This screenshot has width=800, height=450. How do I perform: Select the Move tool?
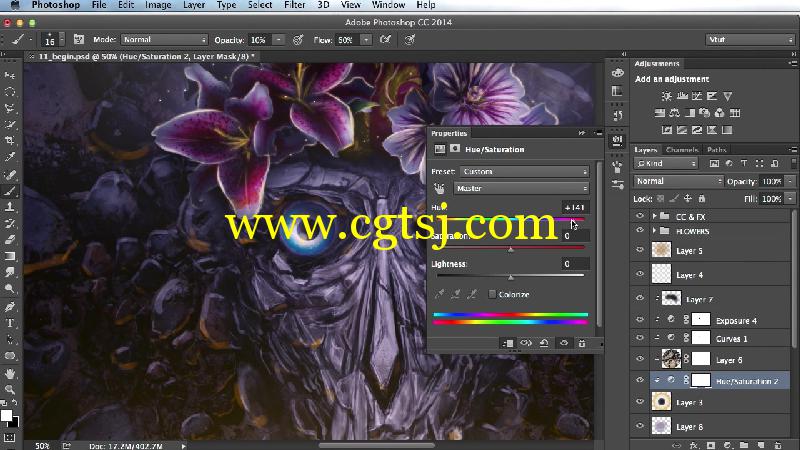coord(10,76)
